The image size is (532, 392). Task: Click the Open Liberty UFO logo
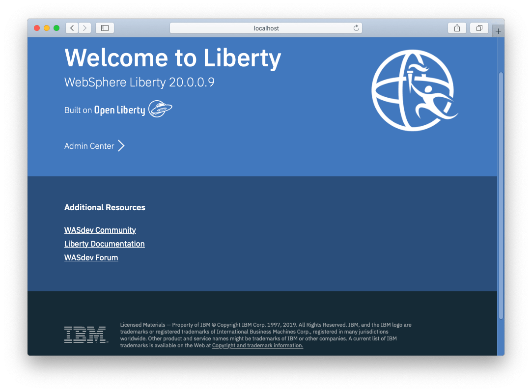(x=160, y=109)
